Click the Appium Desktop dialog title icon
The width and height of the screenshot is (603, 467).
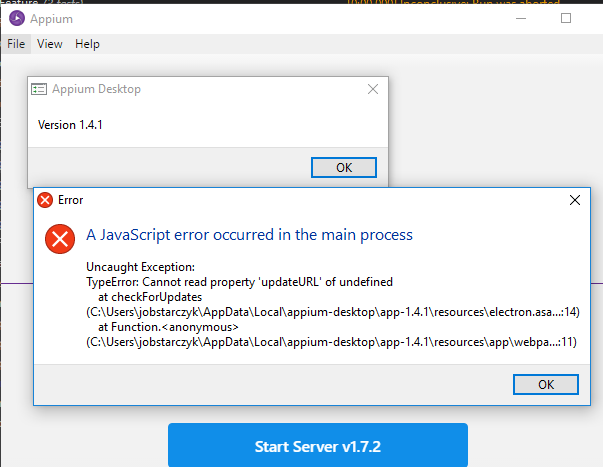(39, 89)
